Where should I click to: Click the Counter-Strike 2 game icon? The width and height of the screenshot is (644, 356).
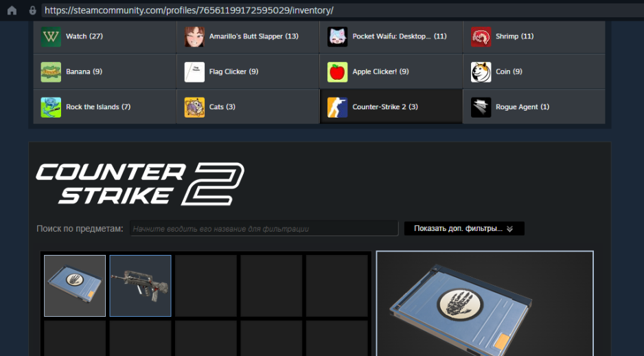click(x=337, y=107)
